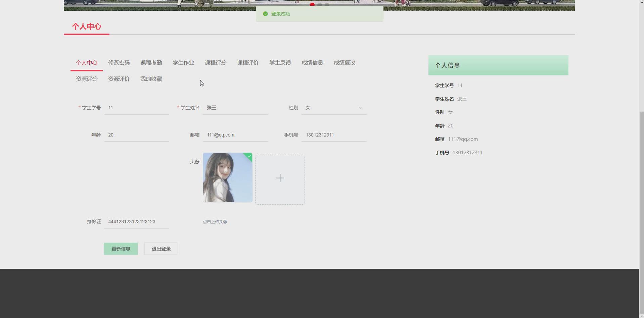The image size is (644, 318).
Task: Click the 退出登录 logout button
Action: click(161, 249)
